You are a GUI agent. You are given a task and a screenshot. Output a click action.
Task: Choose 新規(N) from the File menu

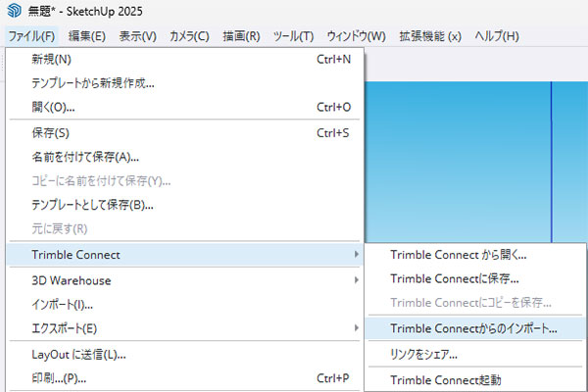185,59
